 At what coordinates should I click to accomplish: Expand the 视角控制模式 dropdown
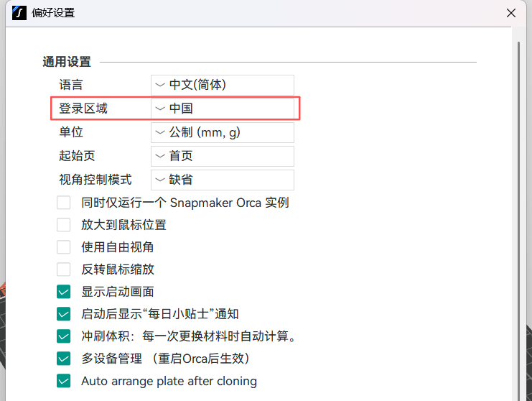pos(223,180)
